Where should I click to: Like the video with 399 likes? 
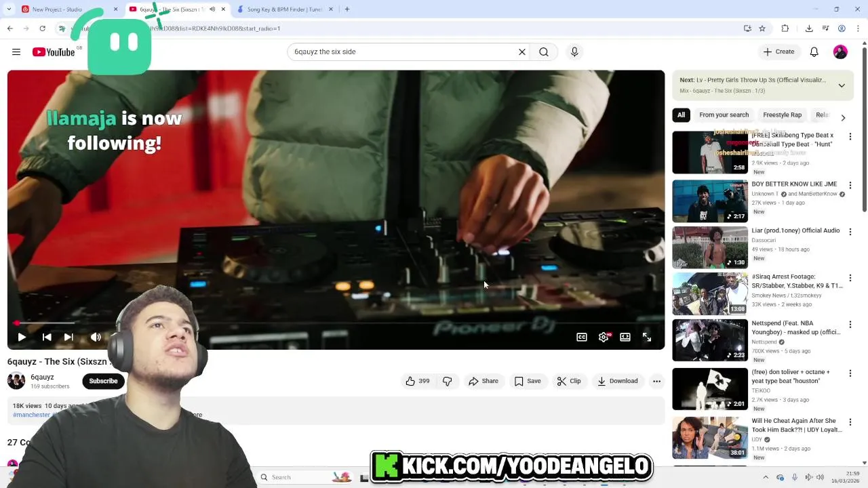tap(417, 381)
